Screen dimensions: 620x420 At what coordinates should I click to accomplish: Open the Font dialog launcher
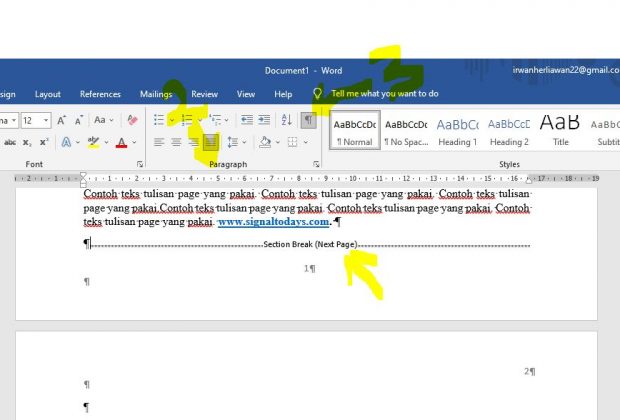pyautogui.click(x=140, y=164)
